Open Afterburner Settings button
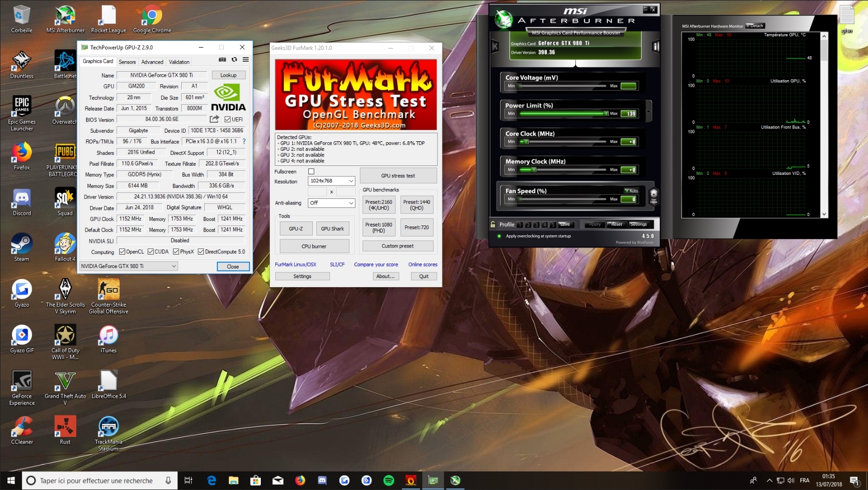This screenshot has height=490, width=868. [x=638, y=224]
